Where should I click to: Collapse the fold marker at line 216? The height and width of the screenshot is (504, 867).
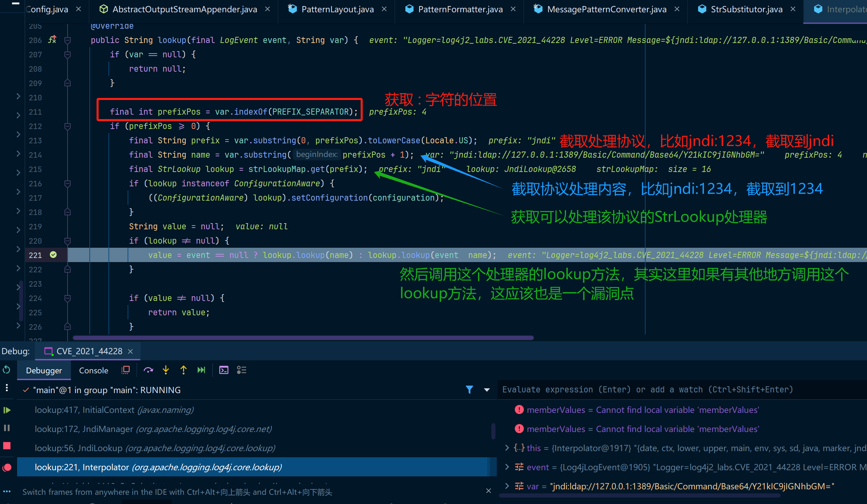tap(68, 184)
